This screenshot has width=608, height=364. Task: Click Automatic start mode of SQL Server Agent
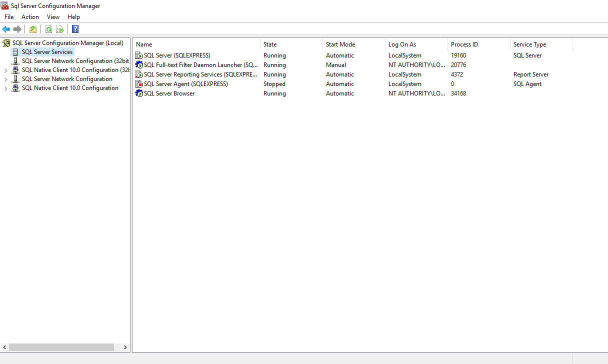coord(340,84)
